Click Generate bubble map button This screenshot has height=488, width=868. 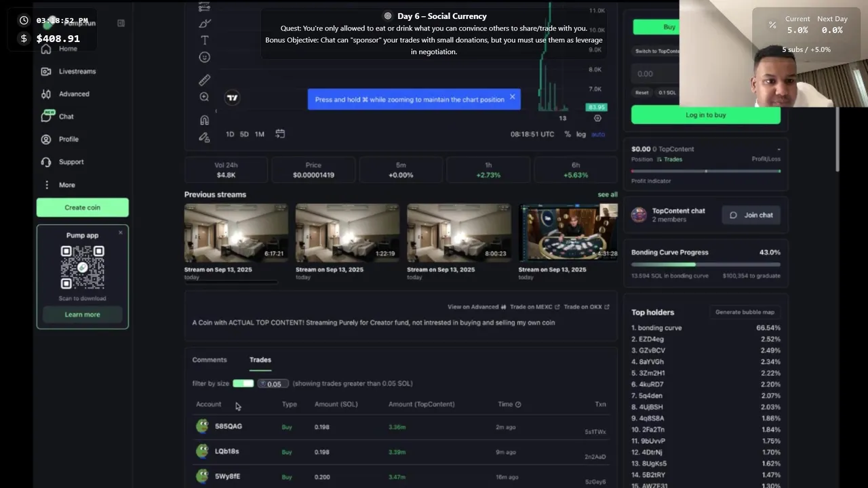tap(745, 312)
